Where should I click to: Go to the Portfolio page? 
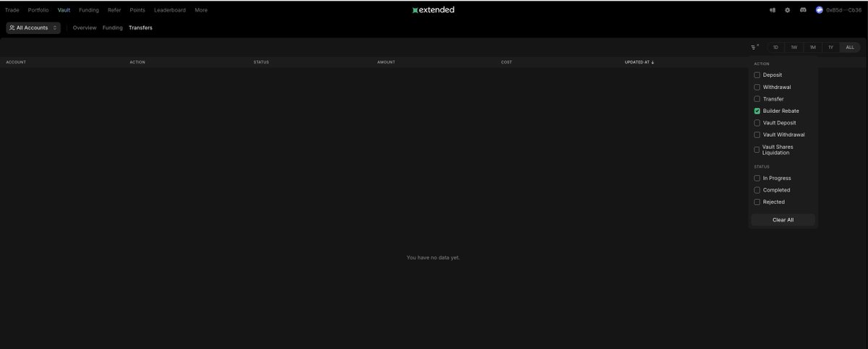[38, 10]
